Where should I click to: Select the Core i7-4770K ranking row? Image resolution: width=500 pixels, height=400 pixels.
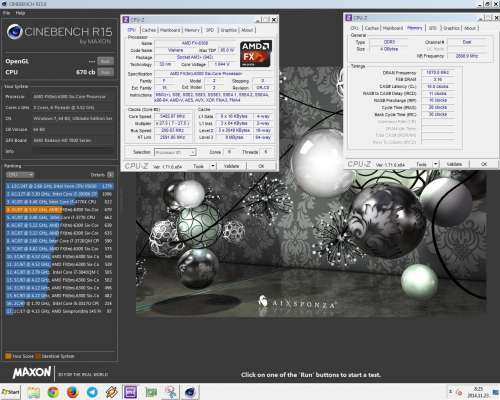[59, 202]
